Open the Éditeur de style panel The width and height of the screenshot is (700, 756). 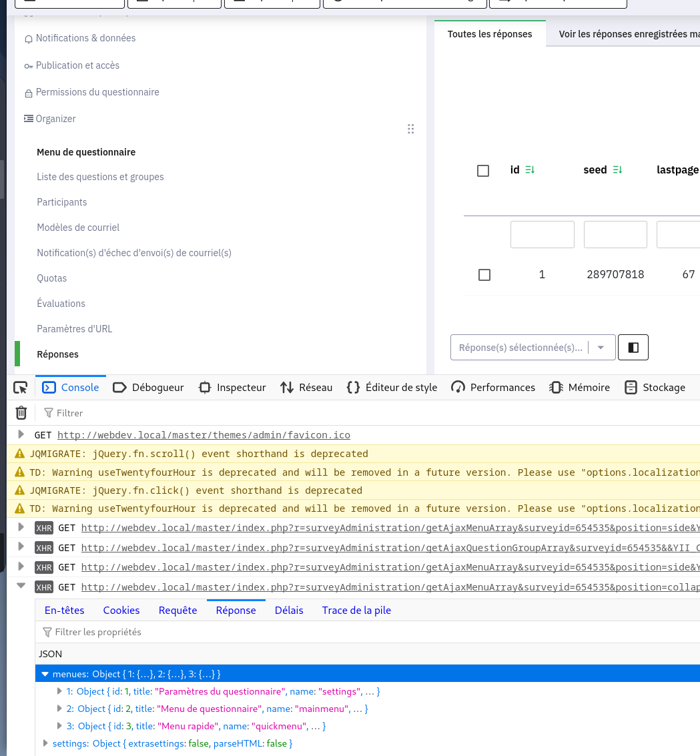pyautogui.click(x=392, y=388)
